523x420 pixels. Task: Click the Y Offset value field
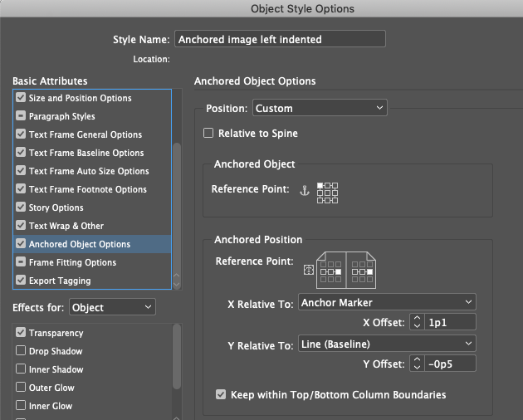coord(450,364)
